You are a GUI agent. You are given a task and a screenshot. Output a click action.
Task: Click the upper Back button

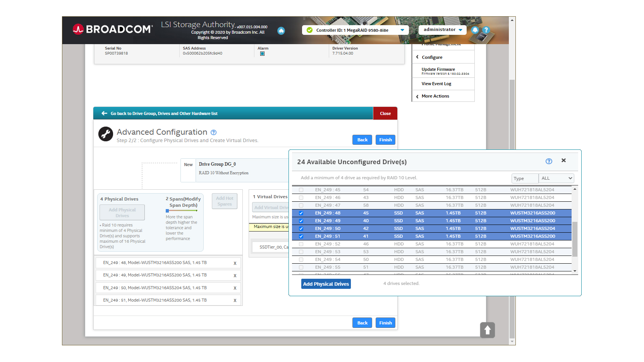pos(362,140)
